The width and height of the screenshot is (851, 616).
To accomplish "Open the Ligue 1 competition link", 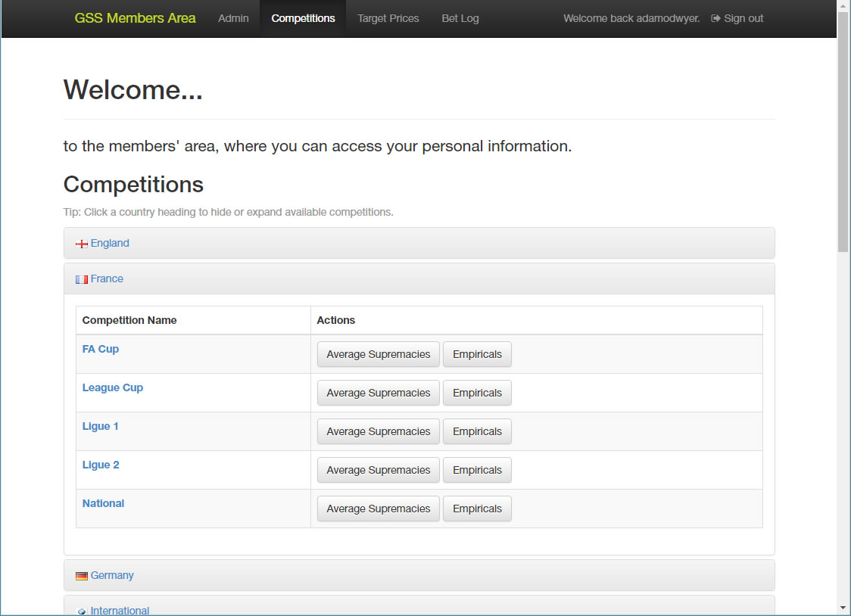I will click(x=101, y=425).
